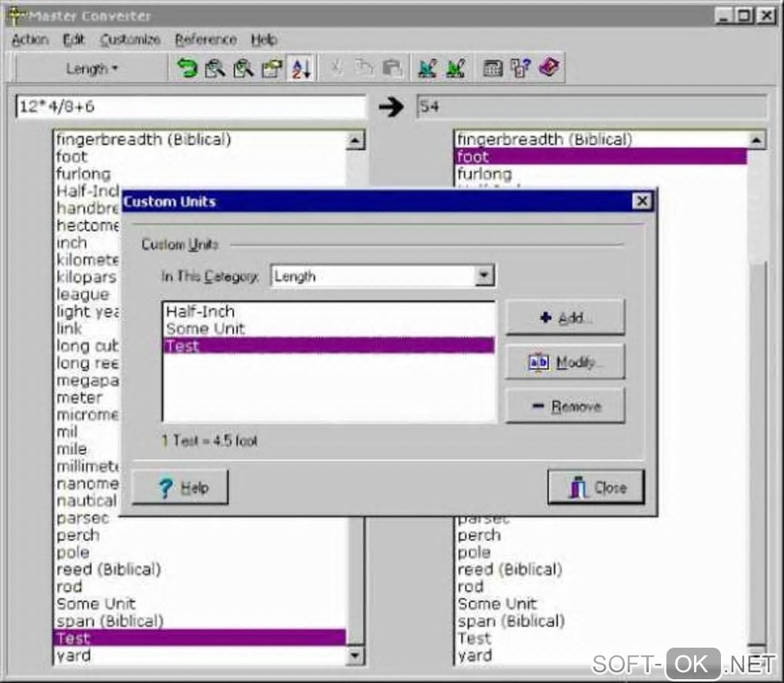This screenshot has height=683, width=784.
Task: Click the Modify button
Action: click(x=565, y=362)
